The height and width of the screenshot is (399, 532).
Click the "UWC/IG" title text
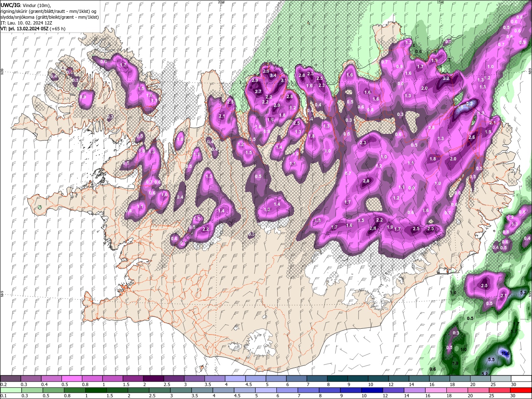pos(10,5)
